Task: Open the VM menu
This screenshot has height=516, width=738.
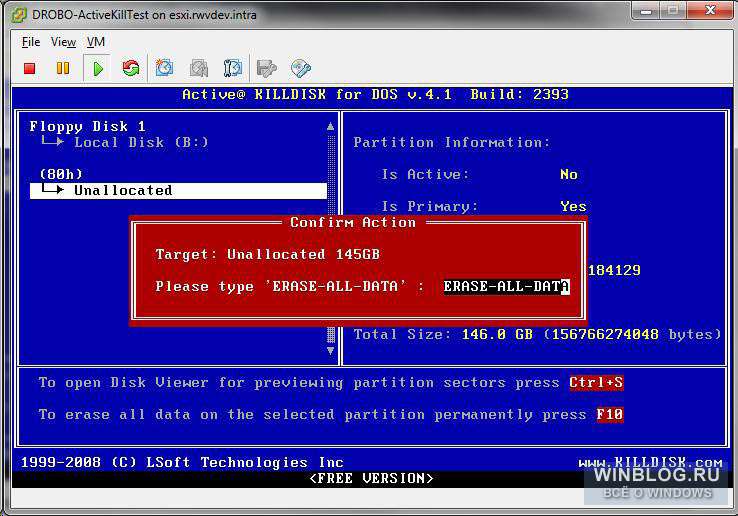Action: 96,42
